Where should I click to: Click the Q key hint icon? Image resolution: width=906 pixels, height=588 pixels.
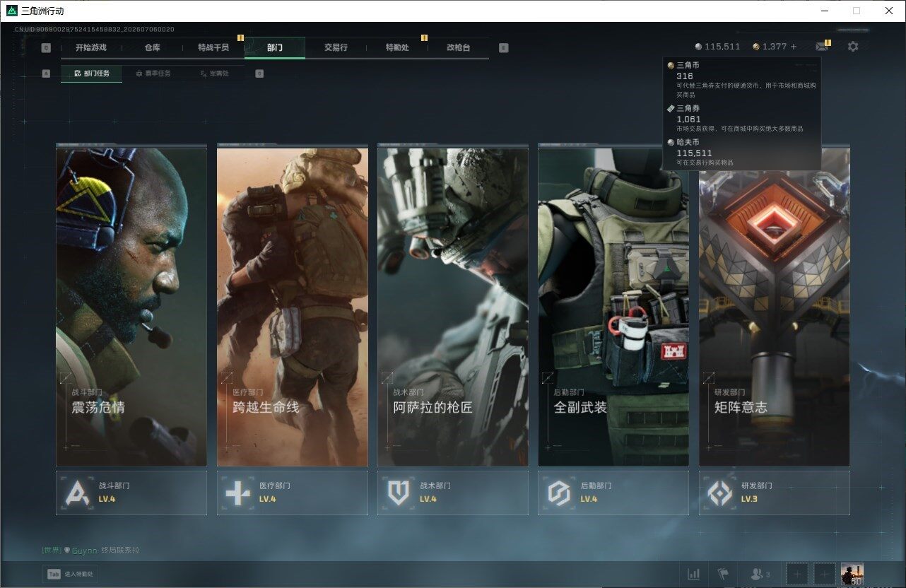coord(46,48)
